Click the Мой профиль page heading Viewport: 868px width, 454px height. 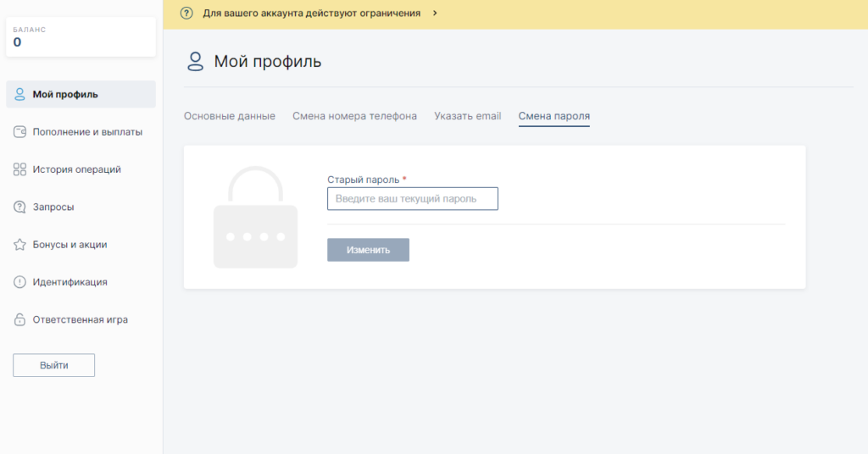click(267, 61)
